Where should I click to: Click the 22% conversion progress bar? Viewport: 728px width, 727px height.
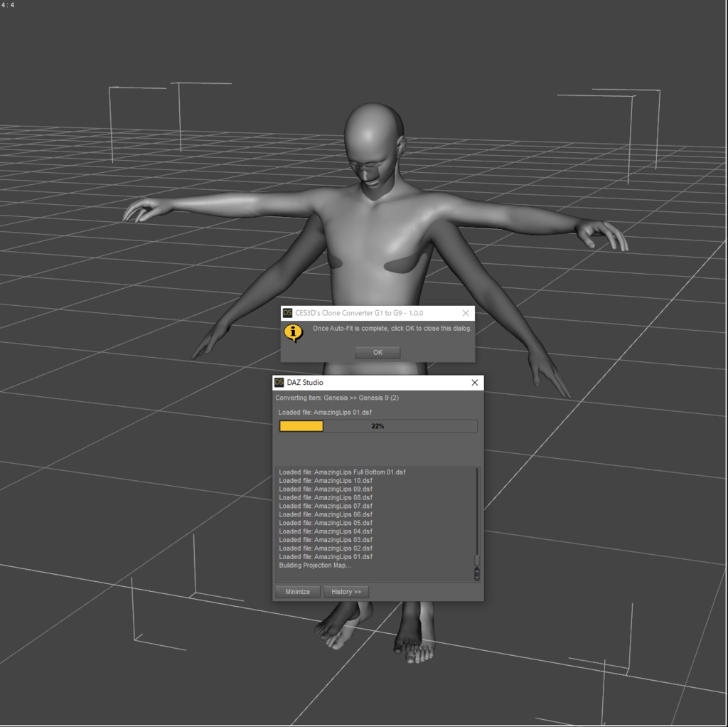click(x=377, y=425)
